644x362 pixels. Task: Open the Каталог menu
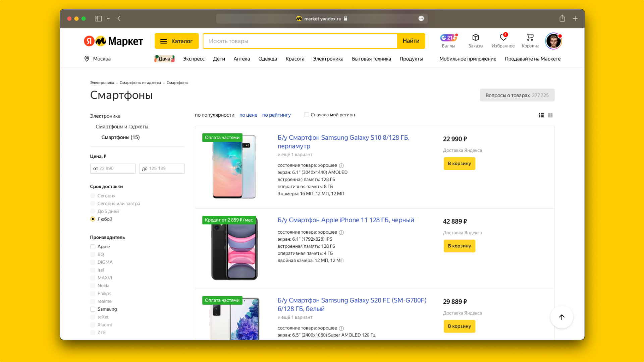pos(176,41)
